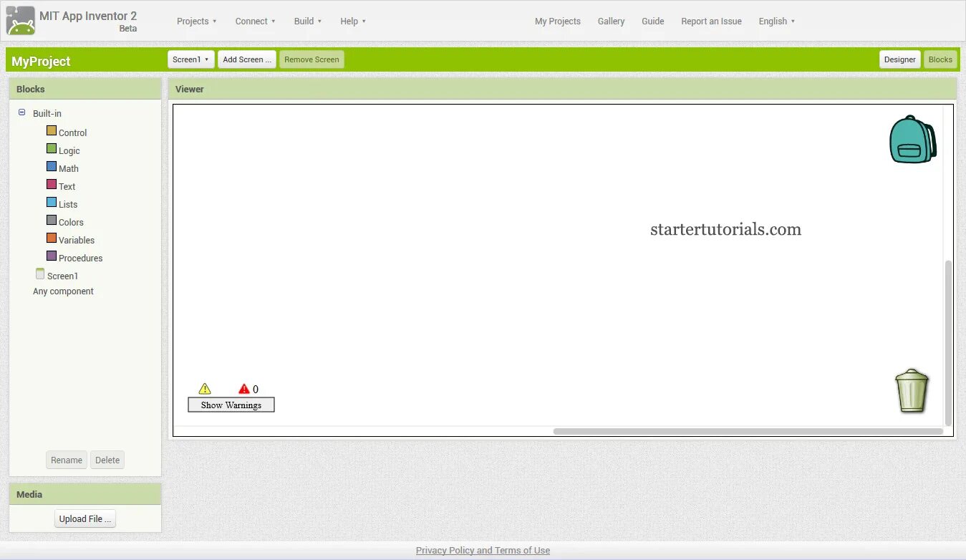Image resolution: width=966 pixels, height=560 pixels.
Task: Open the Screen1 screen selector dropdown
Action: pos(190,59)
